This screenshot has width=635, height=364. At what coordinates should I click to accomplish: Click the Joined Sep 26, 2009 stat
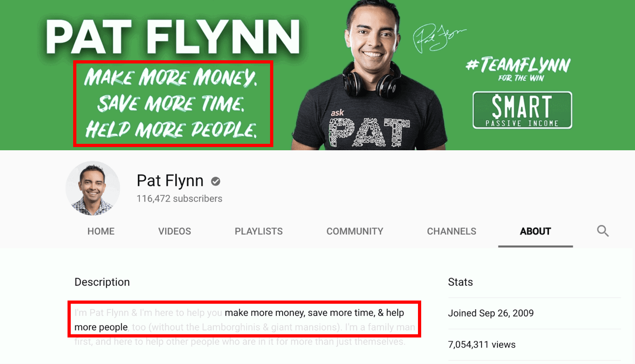tap(491, 313)
